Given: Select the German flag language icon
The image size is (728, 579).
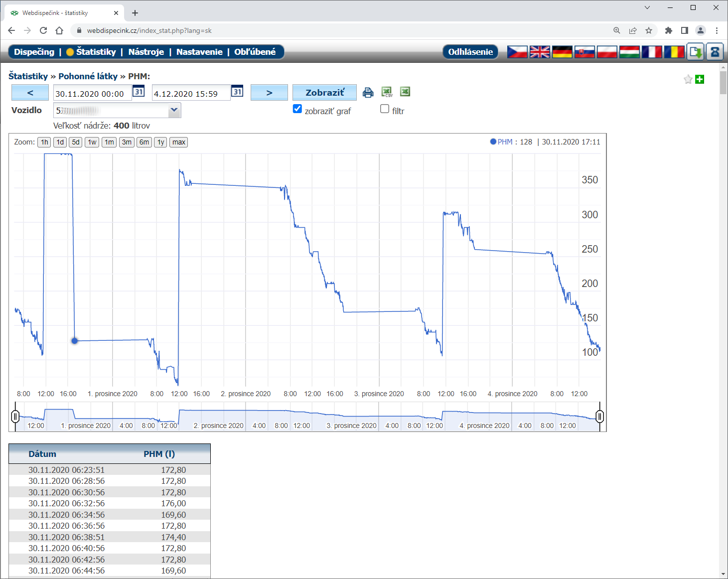Looking at the screenshot, I should point(562,52).
